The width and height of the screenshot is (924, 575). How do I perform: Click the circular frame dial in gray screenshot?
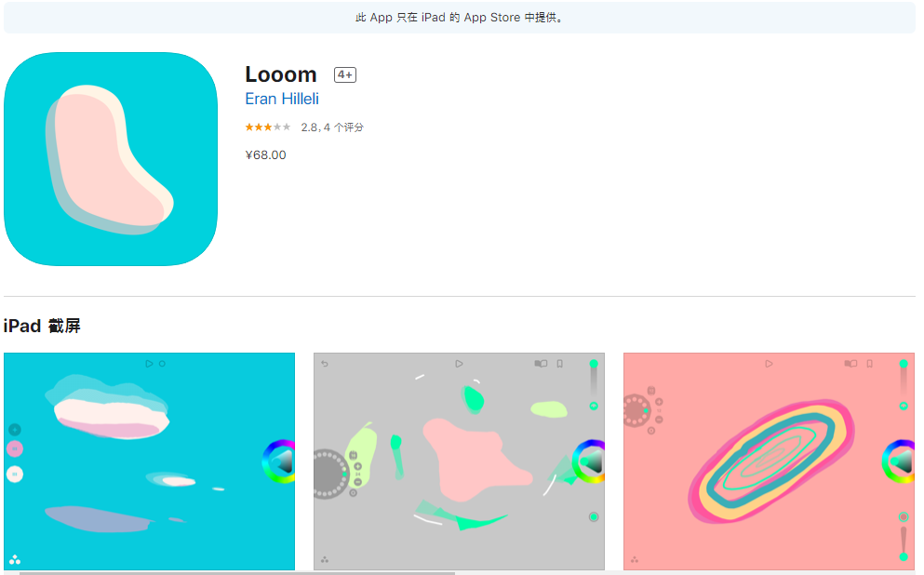(328, 475)
